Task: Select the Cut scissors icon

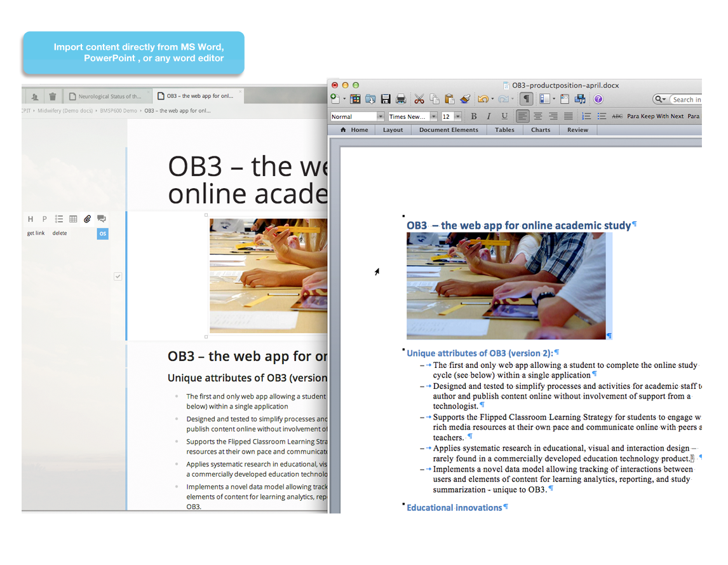Action: pyautogui.click(x=419, y=99)
